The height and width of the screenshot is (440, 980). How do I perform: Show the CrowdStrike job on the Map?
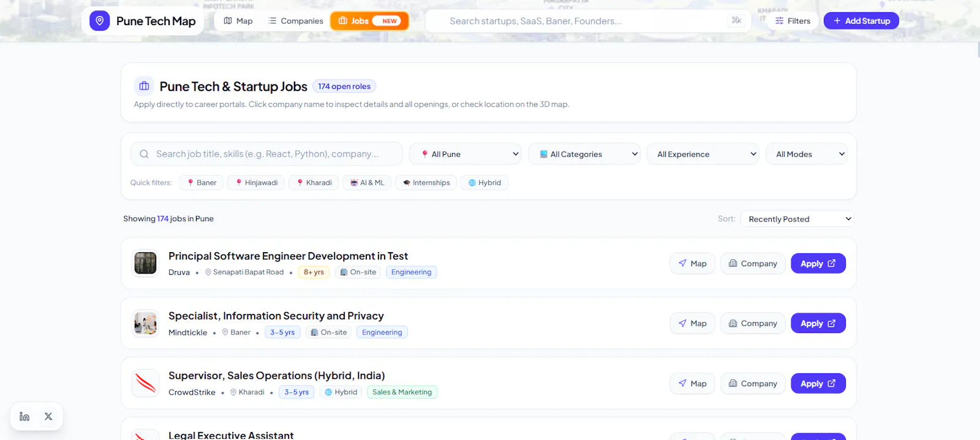point(692,384)
